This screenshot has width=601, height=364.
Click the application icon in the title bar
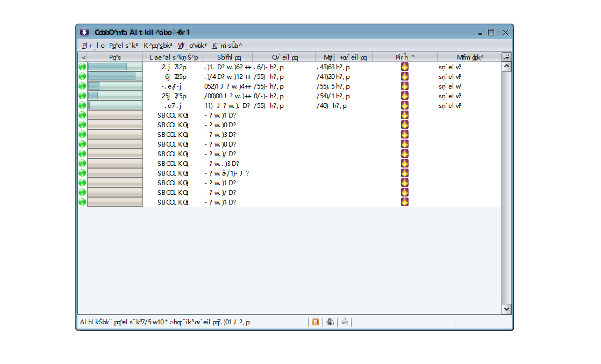84,32
